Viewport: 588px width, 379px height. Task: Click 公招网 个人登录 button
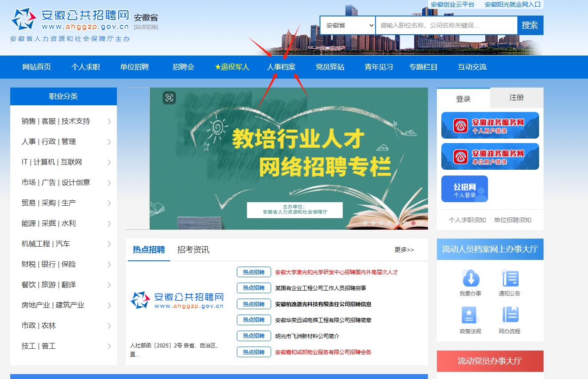tap(464, 189)
